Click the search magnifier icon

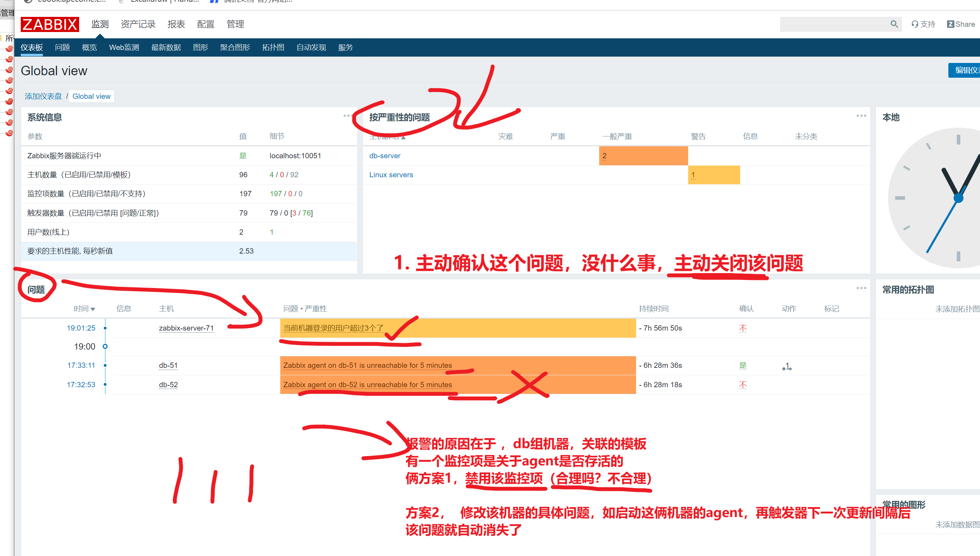894,24
